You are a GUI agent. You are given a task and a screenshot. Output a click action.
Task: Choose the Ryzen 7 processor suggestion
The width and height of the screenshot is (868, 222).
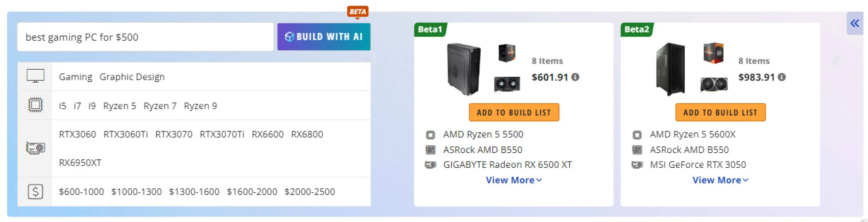[160, 106]
